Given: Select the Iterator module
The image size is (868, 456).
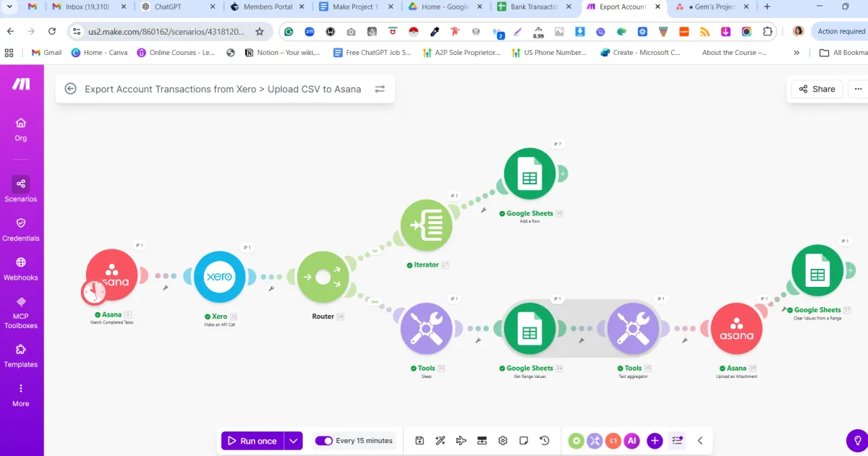Looking at the screenshot, I should click(x=427, y=225).
